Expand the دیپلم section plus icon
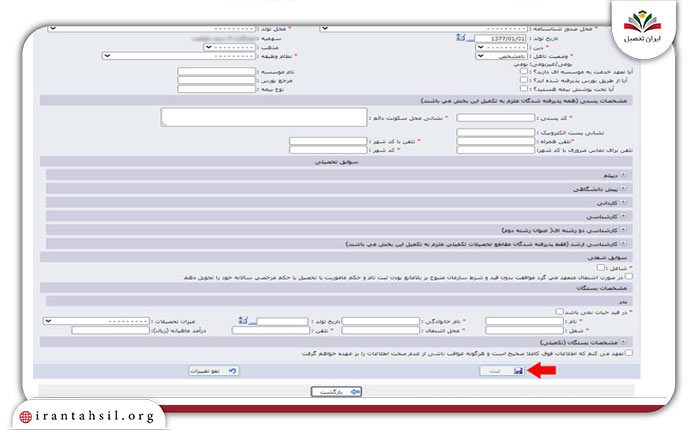The height and width of the screenshot is (430, 700). point(623,175)
